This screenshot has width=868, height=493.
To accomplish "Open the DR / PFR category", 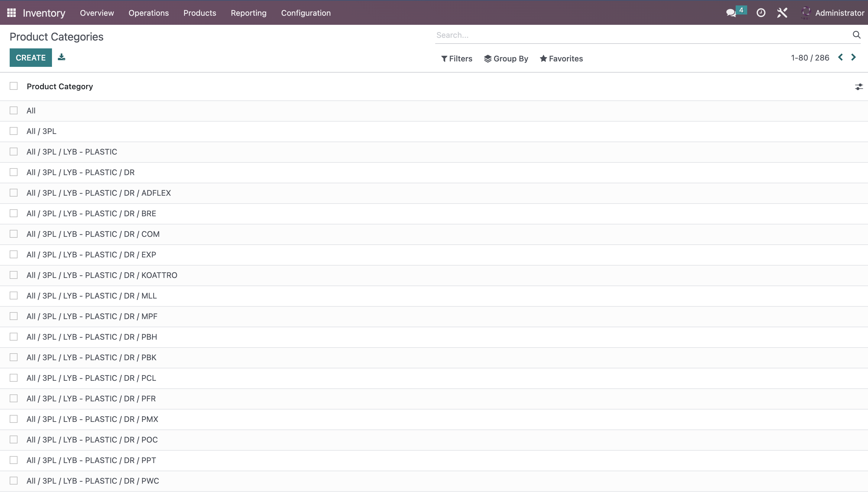I will pyautogui.click(x=91, y=399).
